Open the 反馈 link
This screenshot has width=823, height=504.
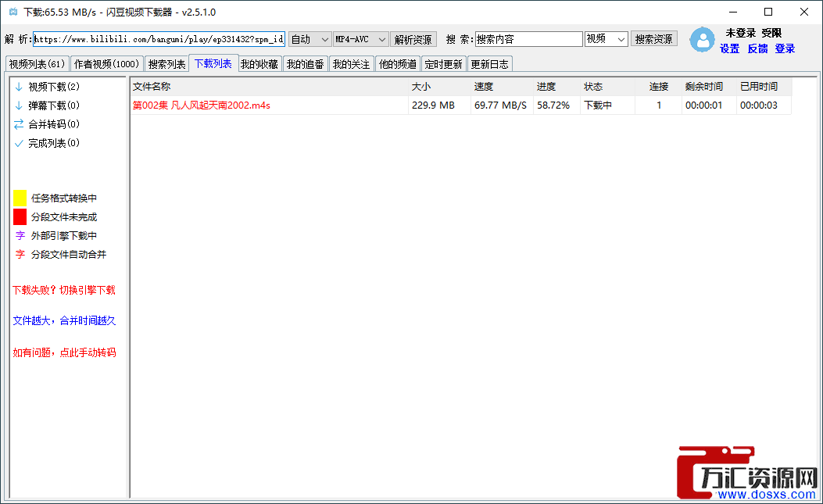757,48
